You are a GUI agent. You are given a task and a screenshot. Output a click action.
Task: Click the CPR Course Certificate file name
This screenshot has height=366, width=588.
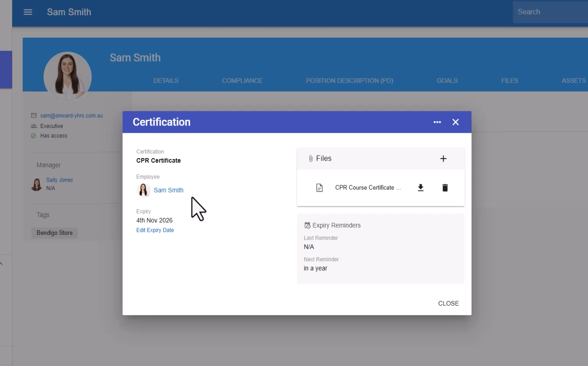[368, 188]
